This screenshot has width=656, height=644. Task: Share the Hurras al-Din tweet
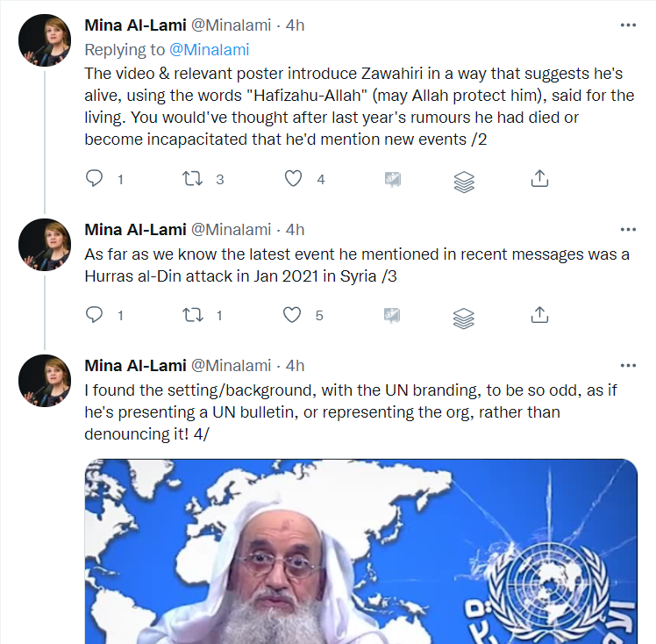539,314
